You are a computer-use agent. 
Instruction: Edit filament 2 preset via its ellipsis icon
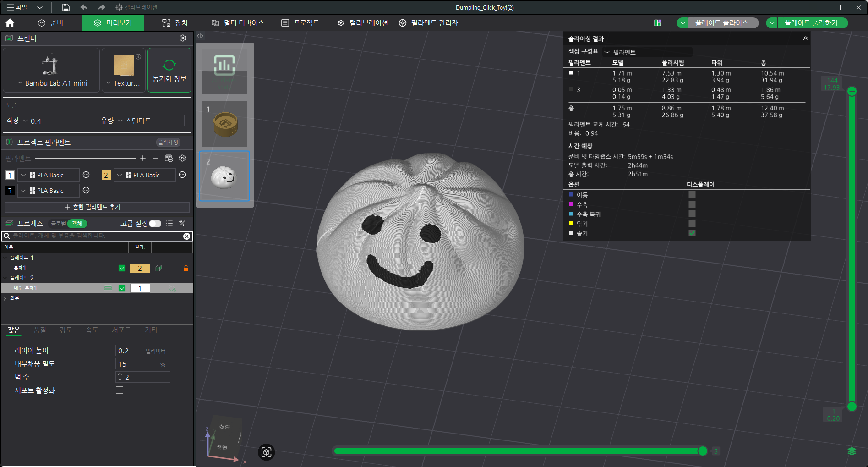click(x=182, y=175)
